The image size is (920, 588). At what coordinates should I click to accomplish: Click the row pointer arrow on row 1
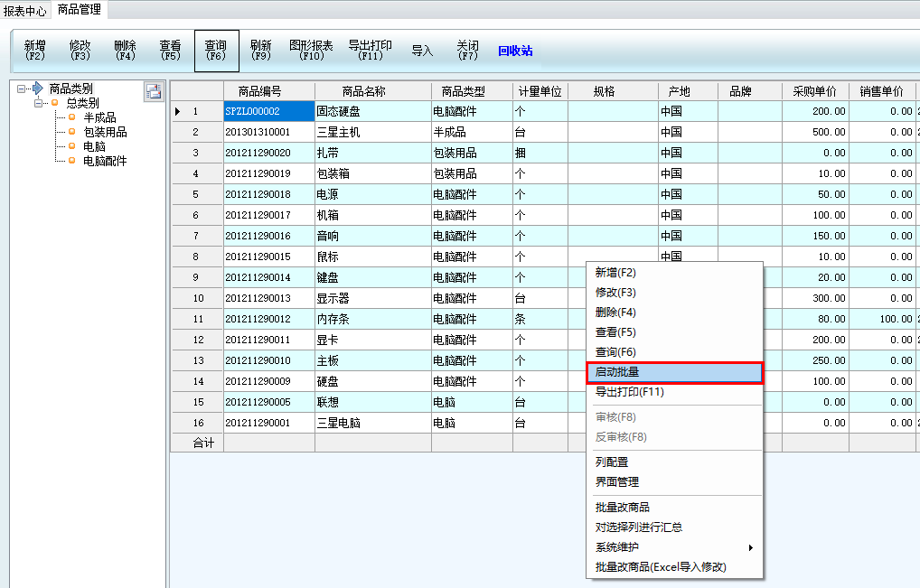177,111
